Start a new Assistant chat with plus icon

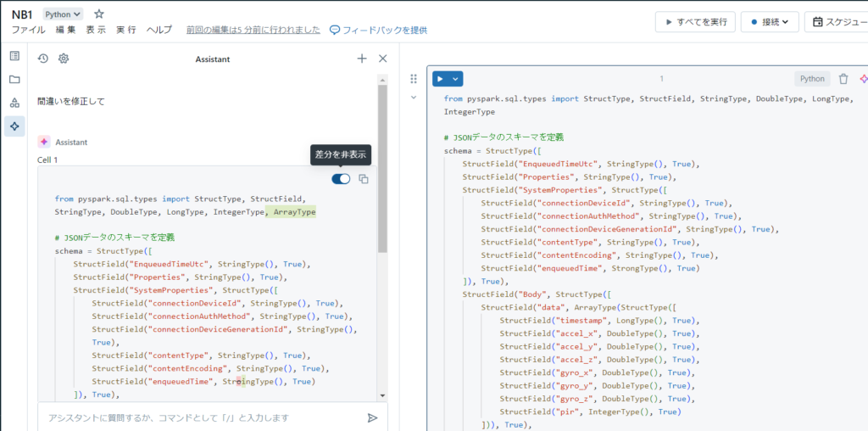point(362,59)
